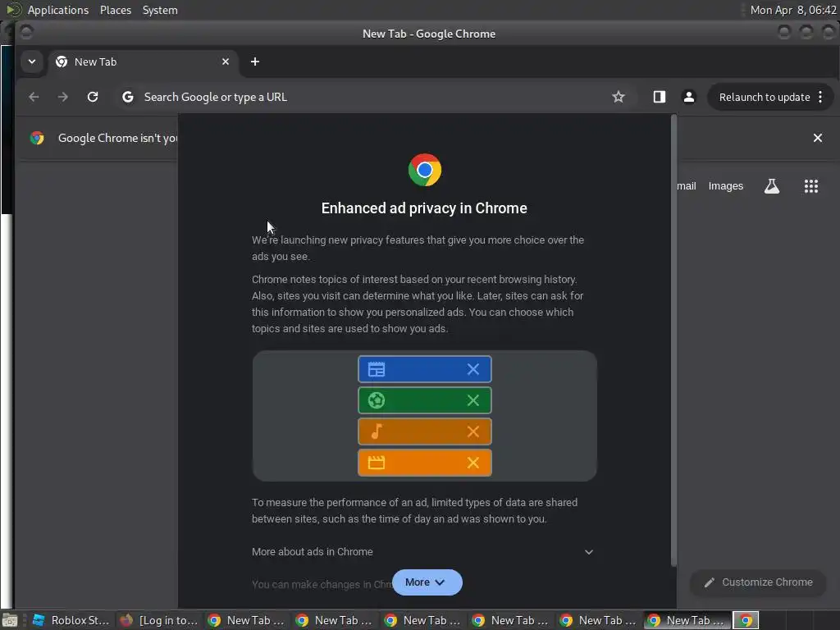Dismiss the default browser infobar
The image size is (840, 630).
click(818, 138)
